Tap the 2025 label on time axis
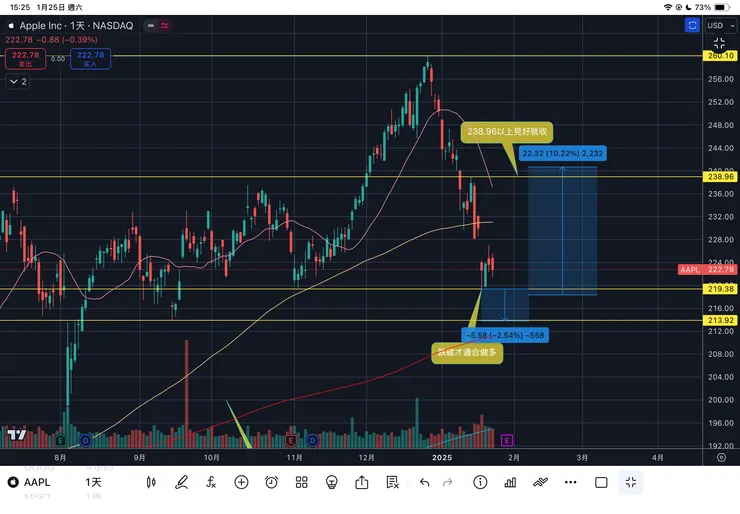This screenshot has width=740, height=514. click(x=442, y=457)
